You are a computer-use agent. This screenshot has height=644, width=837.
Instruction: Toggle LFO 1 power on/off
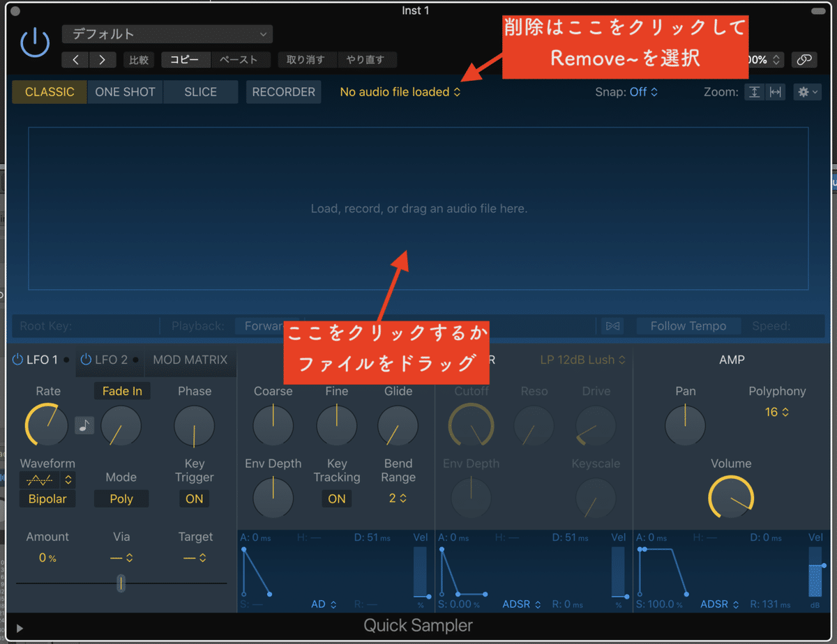coord(18,360)
